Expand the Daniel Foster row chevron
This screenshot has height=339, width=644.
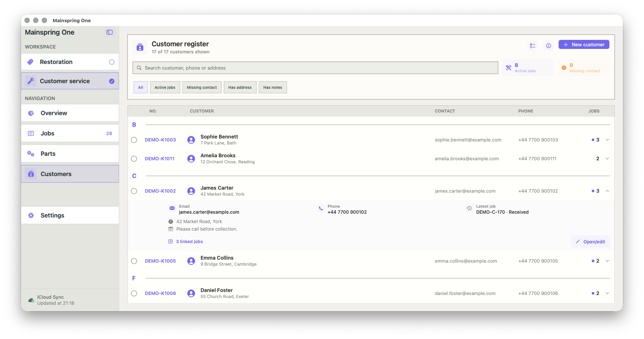click(607, 293)
